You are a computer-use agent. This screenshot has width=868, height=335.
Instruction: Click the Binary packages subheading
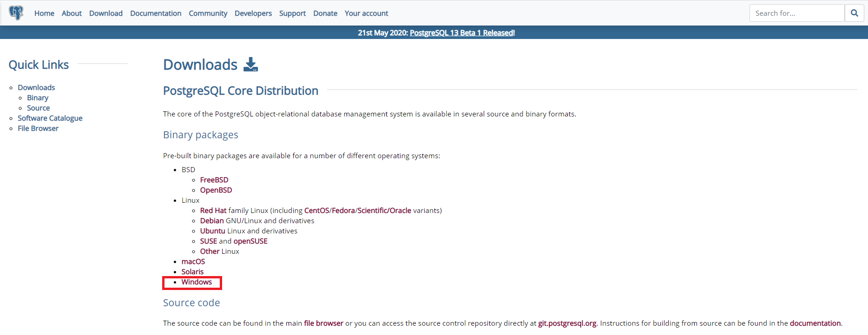[x=201, y=135]
